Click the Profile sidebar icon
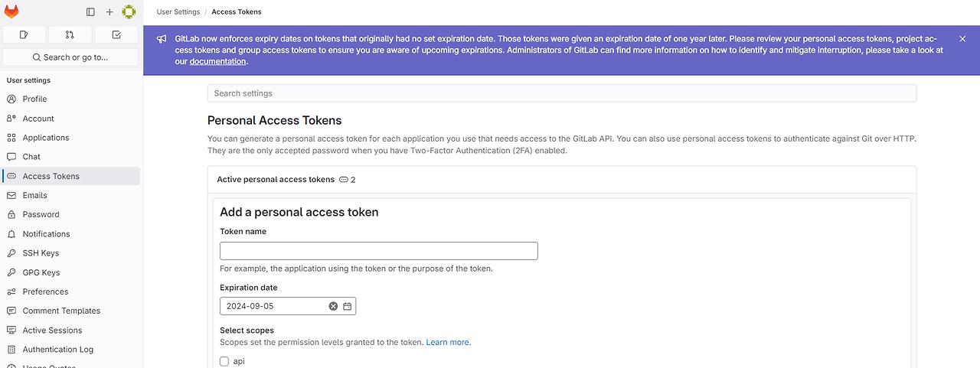Image resolution: width=980 pixels, height=368 pixels. coord(11,99)
